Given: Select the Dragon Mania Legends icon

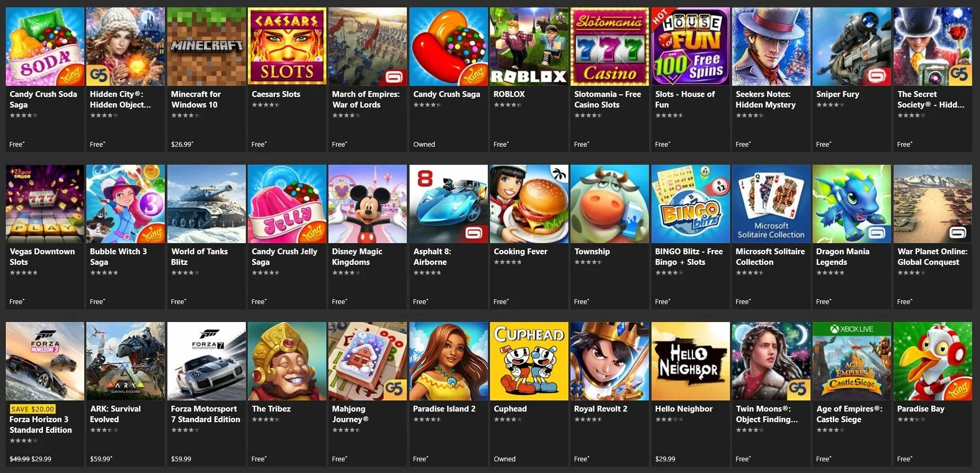Looking at the screenshot, I should pyautogui.click(x=851, y=204).
